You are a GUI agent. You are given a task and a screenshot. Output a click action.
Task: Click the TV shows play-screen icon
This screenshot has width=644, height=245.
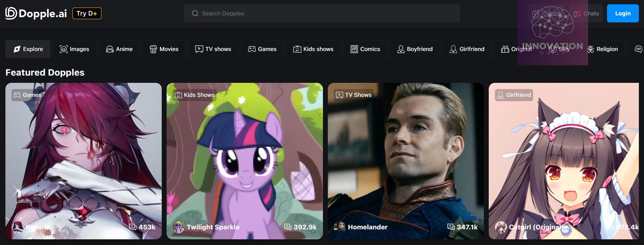click(x=199, y=49)
